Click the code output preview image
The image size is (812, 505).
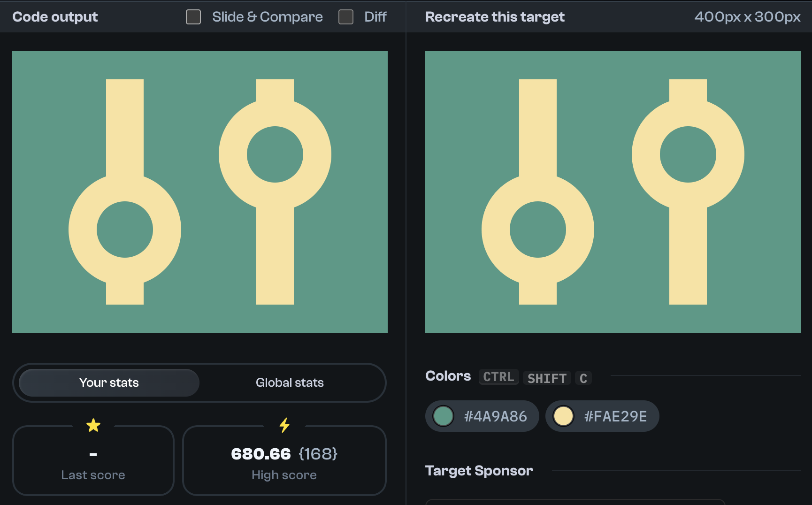pos(199,190)
